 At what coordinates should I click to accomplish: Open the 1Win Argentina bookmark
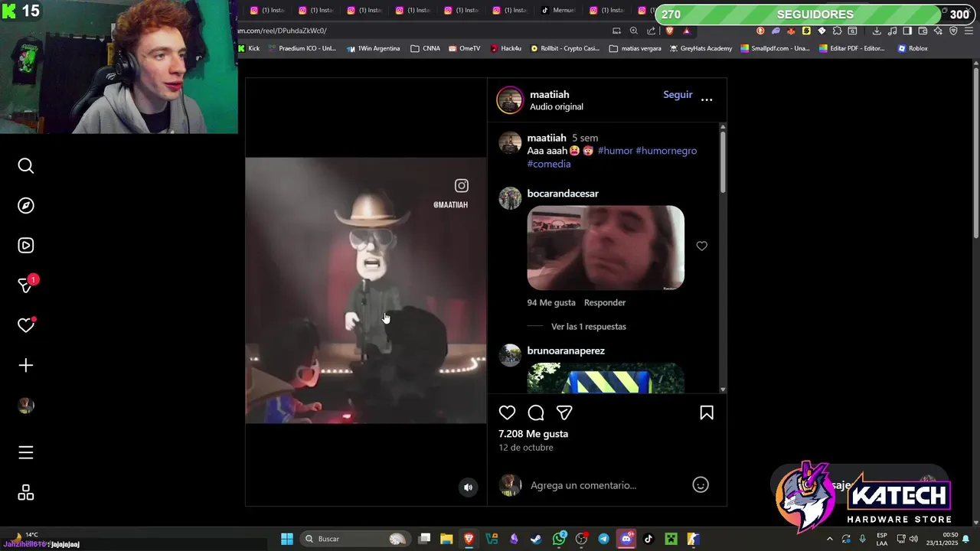tap(373, 48)
